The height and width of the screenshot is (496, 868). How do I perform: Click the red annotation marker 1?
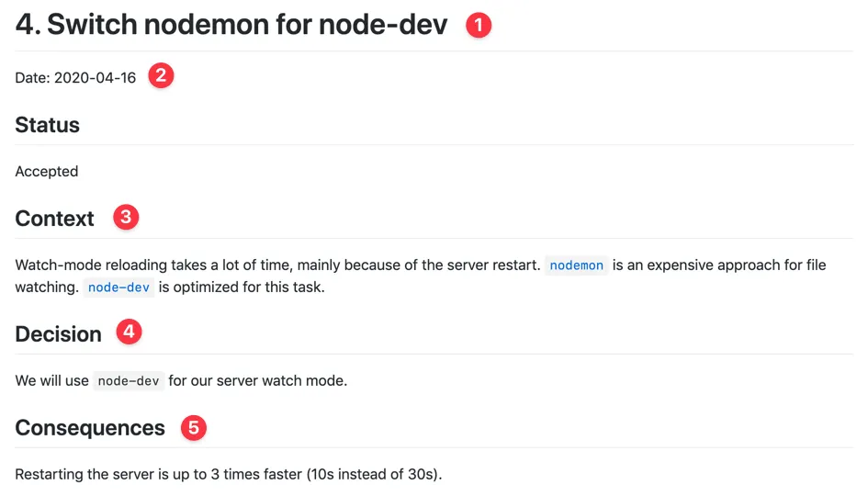point(479,25)
